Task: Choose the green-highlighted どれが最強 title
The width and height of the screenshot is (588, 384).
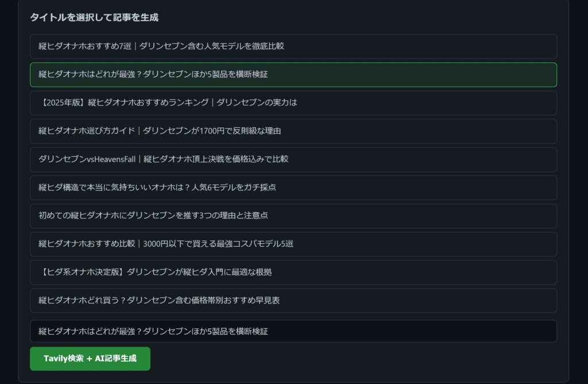Action: click(x=293, y=75)
